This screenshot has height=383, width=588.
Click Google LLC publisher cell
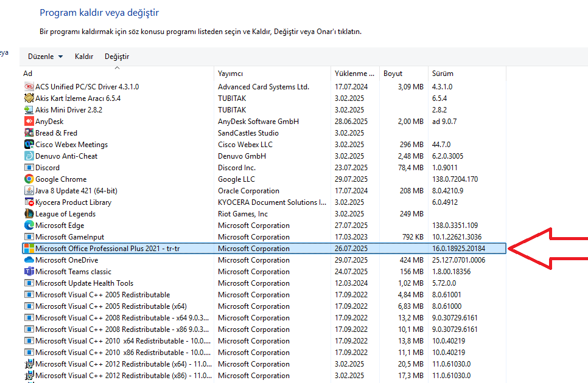[236, 179]
